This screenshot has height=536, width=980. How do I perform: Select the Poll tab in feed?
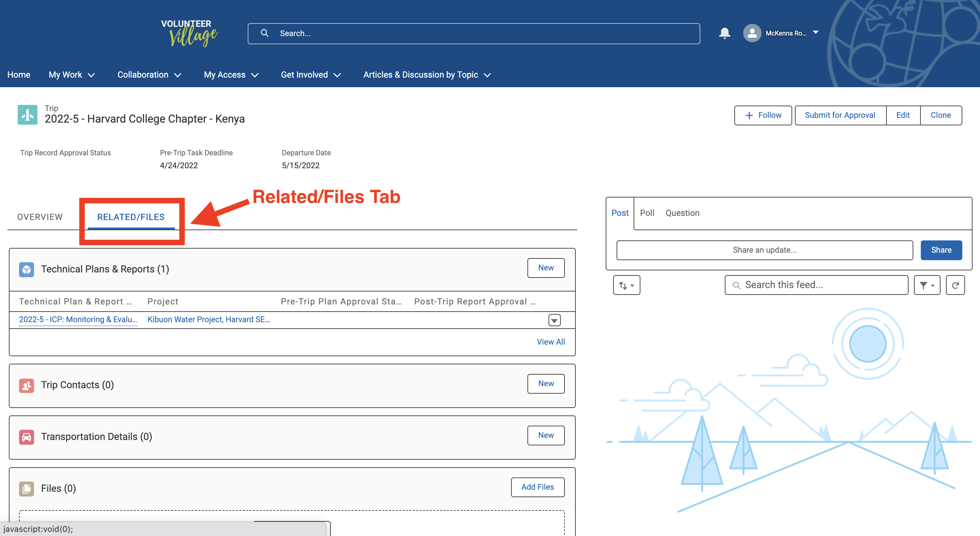pos(647,213)
